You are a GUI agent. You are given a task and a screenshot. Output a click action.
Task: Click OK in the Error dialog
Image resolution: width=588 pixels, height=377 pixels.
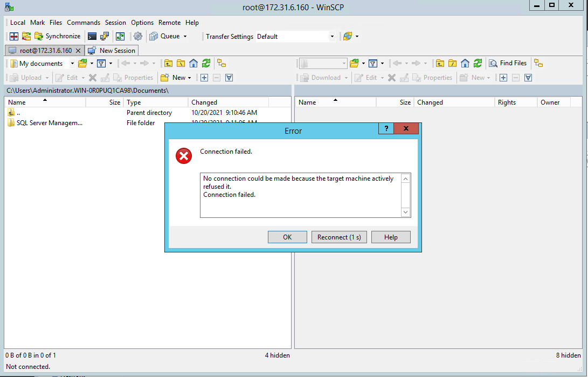pos(287,237)
